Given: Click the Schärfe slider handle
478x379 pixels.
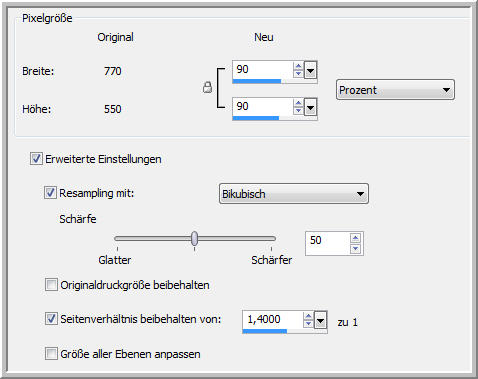Looking at the screenshot, I should pyautogui.click(x=194, y=238).
